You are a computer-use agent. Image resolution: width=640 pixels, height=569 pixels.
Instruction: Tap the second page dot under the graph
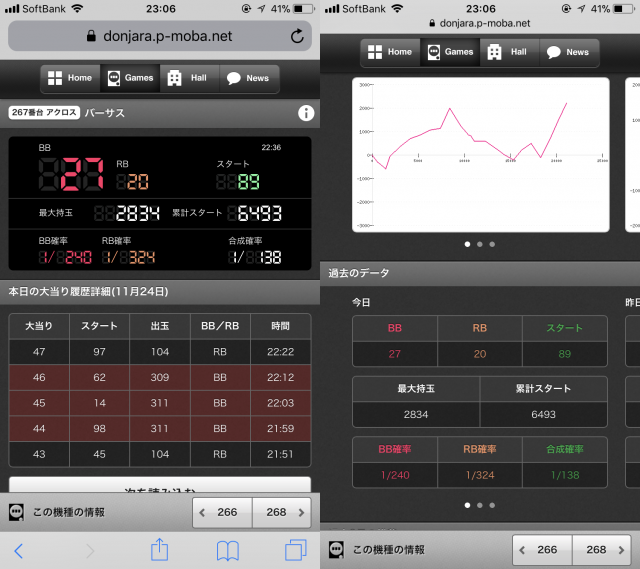[x=480, y=243]
